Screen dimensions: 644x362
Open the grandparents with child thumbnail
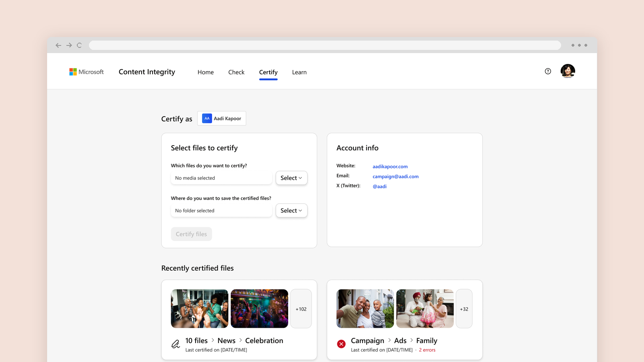pos(425,309)
